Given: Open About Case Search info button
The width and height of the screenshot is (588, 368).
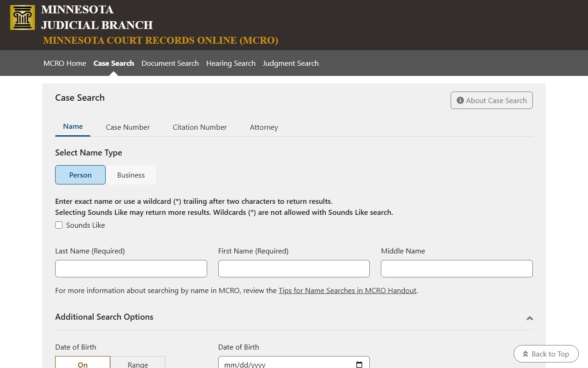Looking at the screenshot, I should point(492,100).
